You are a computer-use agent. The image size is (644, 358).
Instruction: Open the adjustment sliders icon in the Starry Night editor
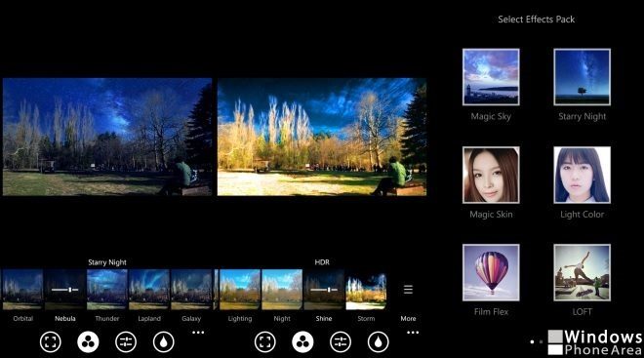pos(126,342)
